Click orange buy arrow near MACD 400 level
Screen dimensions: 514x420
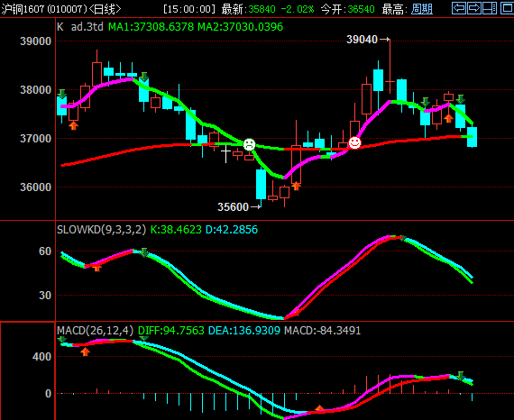pyautogui.click(x=86, y=352)
